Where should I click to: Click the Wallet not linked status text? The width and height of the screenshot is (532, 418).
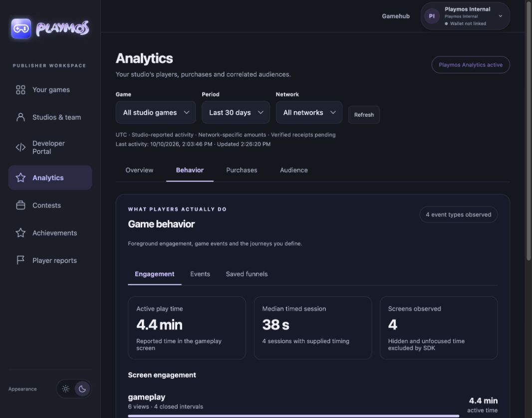point(468,23)
